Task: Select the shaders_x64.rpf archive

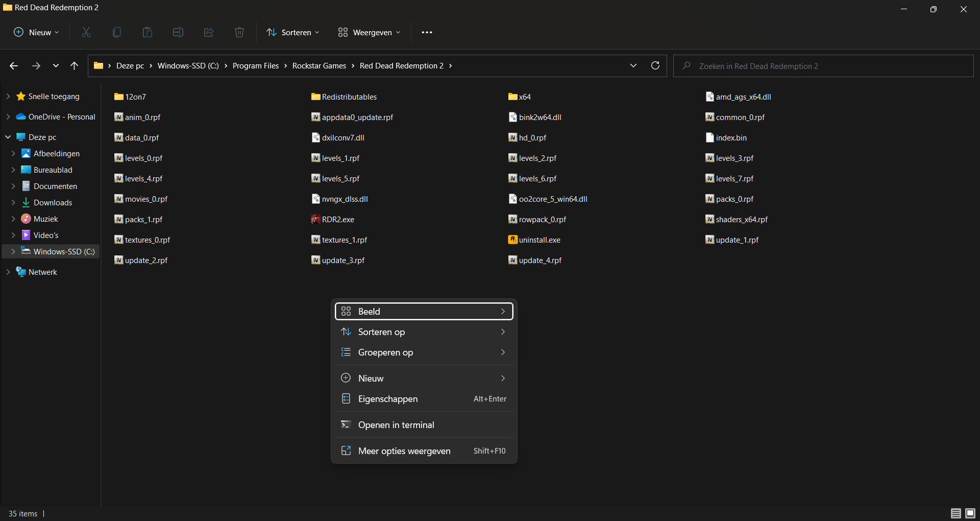Action: tap(737, 219)
